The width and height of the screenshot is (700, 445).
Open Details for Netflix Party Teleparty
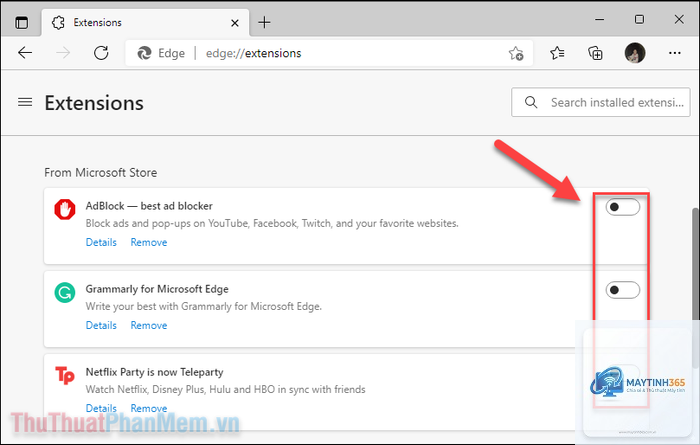click(x=101, y=408)
